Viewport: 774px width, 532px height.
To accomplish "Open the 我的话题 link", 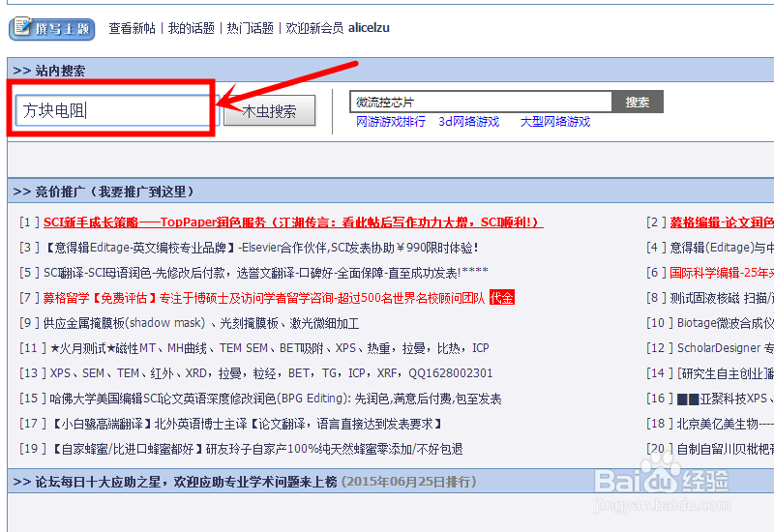I will pyautogui.click(x=191, y=28).
